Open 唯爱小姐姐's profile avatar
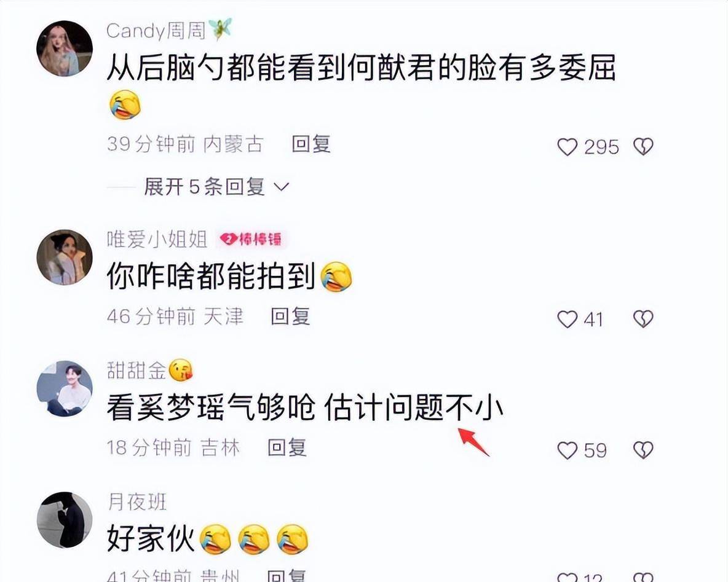Viewport: 728px width, 582px height. [65, 257]
